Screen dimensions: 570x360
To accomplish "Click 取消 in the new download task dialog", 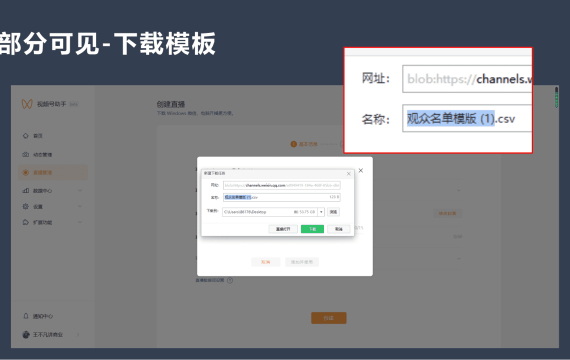I will pos(338,229).
